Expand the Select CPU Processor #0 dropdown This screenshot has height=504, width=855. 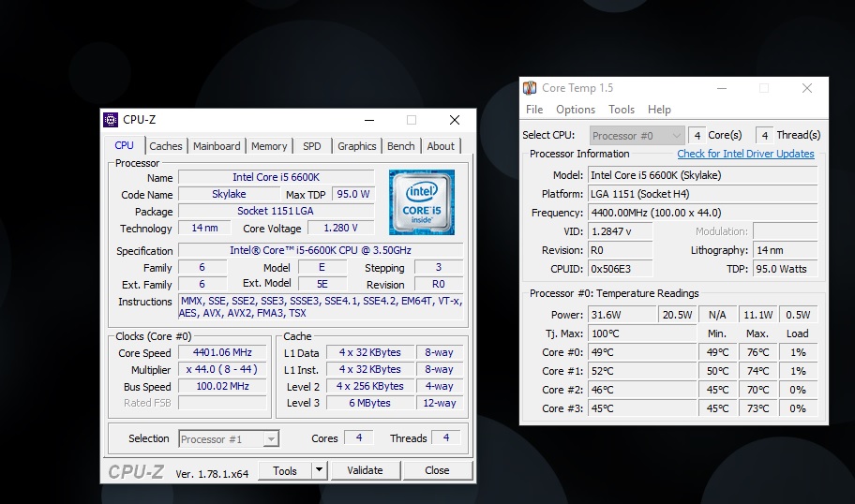(637, 135)
